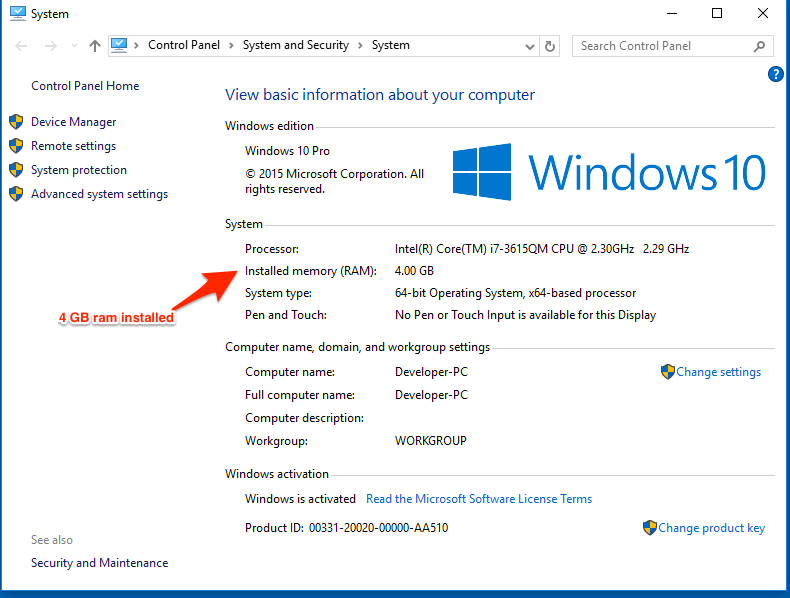Click shield icon next to Change settings
Screen dimensions: 790x598
click(x=668, y=372)
